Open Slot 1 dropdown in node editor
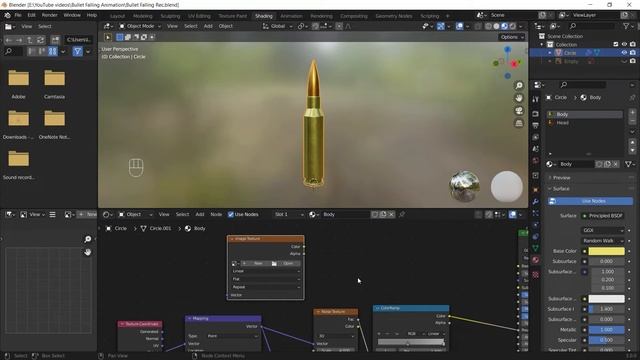This screenshot has height=360, width=640. (x=289, y=214)
